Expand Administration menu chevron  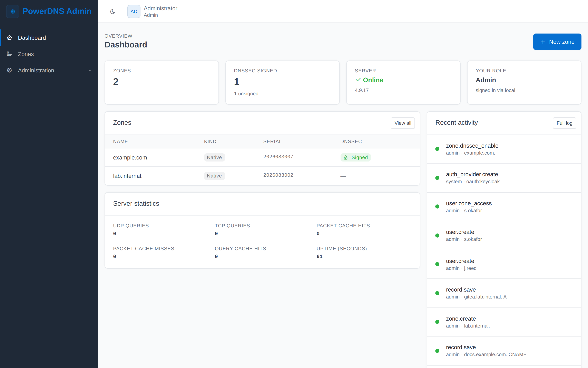[x=90, y=71]
